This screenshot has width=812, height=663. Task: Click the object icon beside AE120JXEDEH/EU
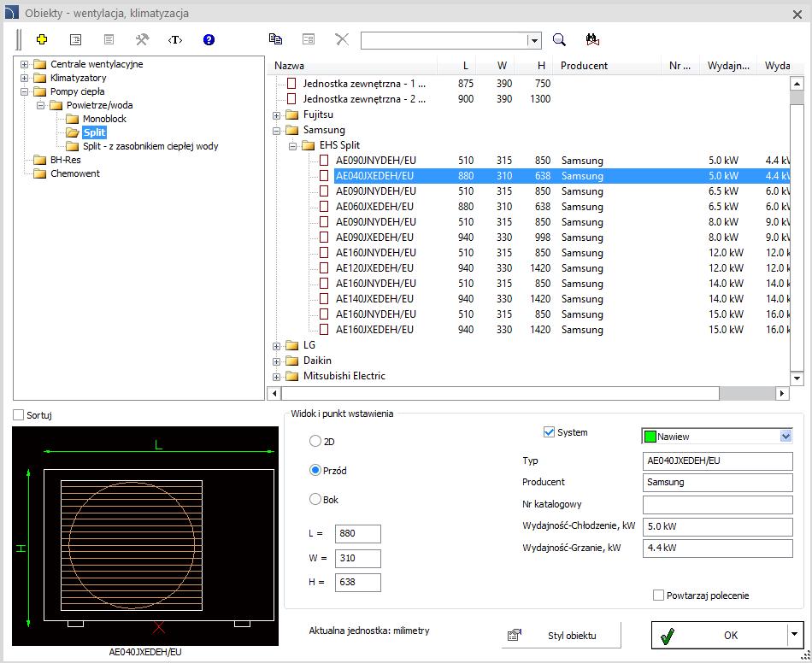324,268
